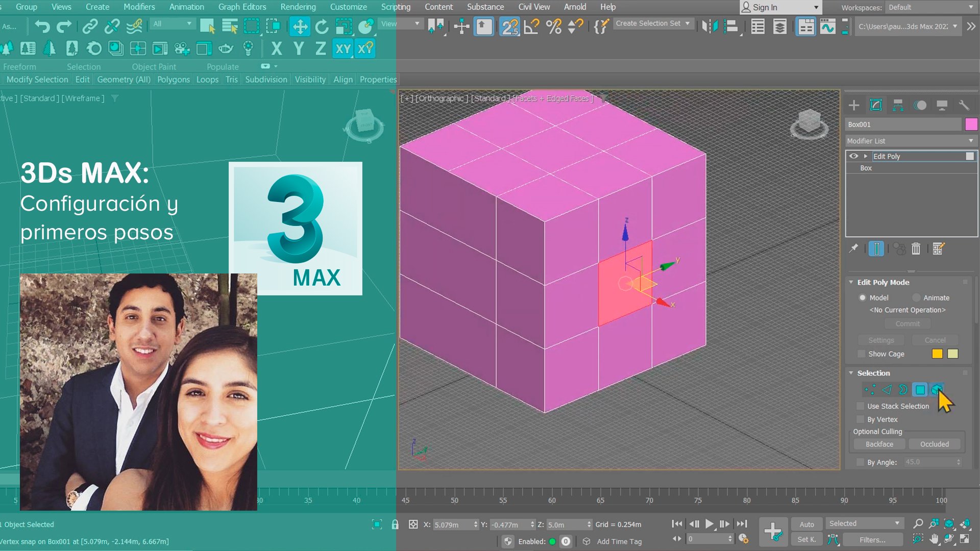Select the Animate radio button

[x=916, y=297]
